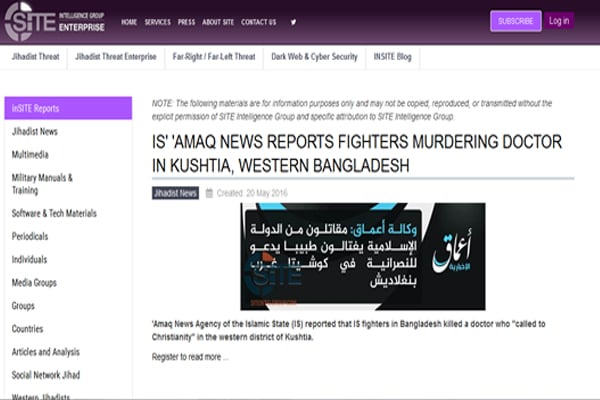
Task: Open Countries in sidebar
Action: point(28,329)
